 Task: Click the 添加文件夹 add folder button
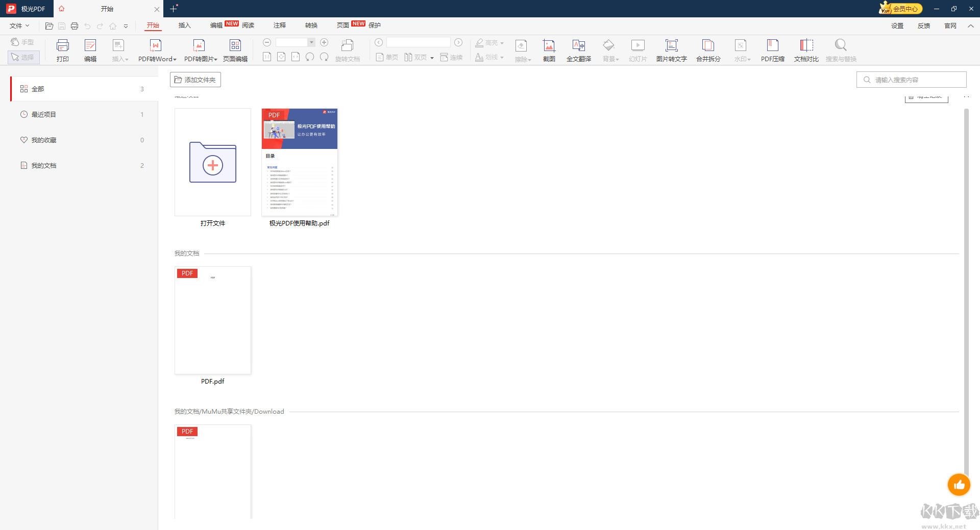195,80
